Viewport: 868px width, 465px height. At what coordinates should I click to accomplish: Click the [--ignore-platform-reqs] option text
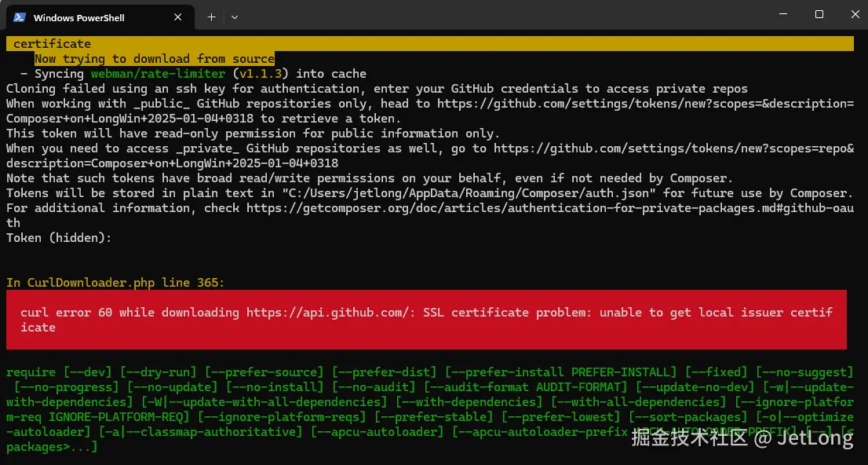[282, 417]
